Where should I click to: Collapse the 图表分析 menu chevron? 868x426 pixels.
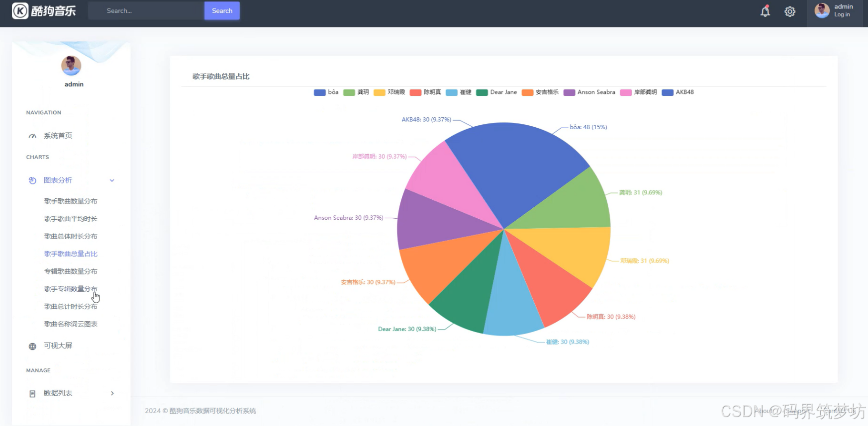click(x=112, y=180)
